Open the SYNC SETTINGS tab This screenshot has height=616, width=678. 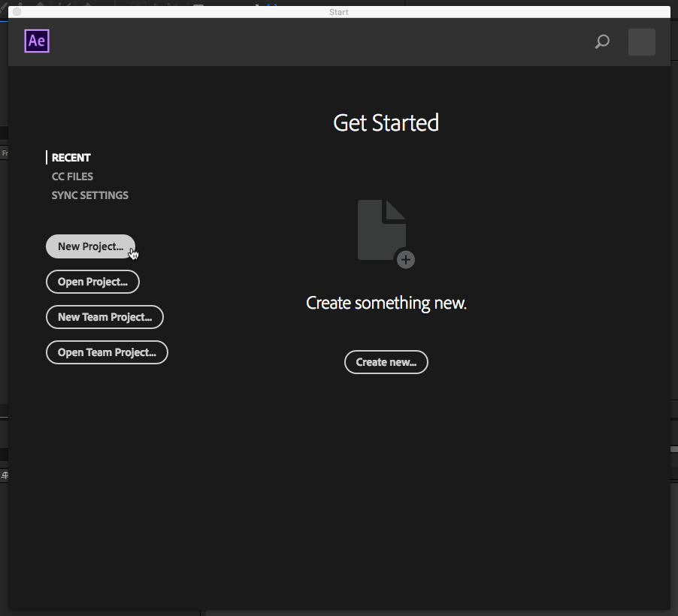tap(90, 195)
